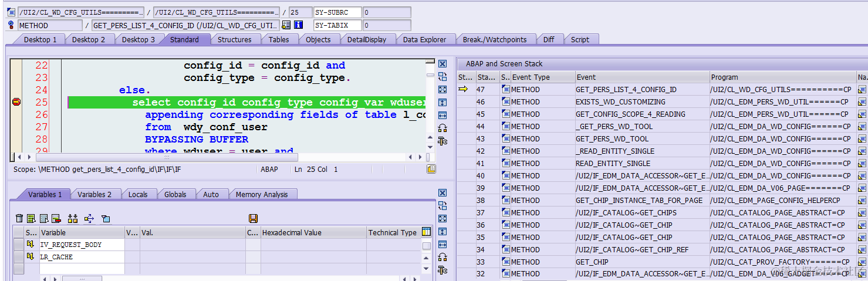This screenshot has width=868, height=281.
Task: Select the Auto tab
Action: pos(211,194)
